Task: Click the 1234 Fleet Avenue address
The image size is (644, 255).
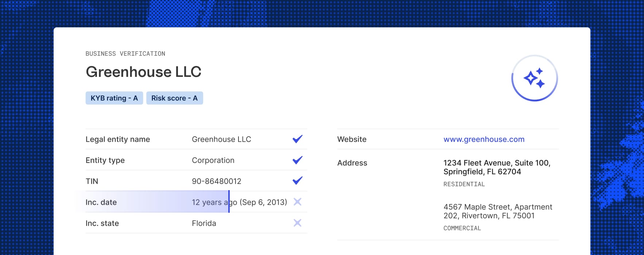Action: 497,167
